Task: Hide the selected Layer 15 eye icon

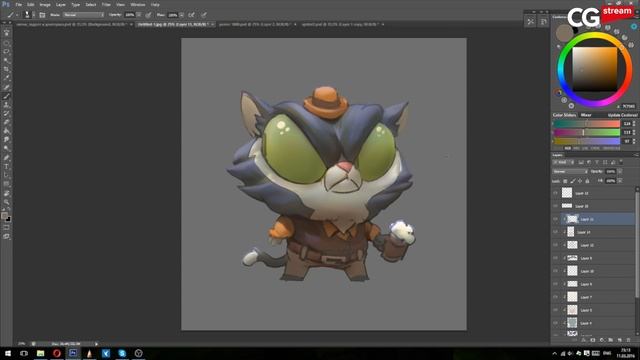Action: click(556, 219)
